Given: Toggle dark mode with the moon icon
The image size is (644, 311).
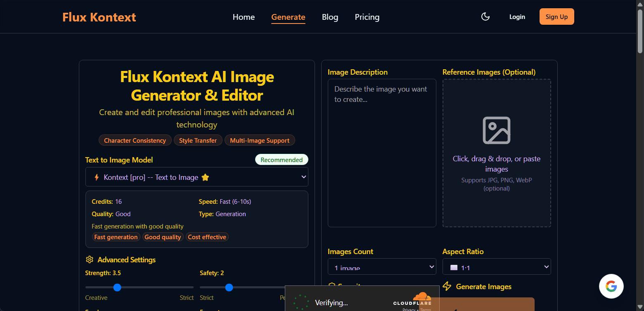Looking at the screenshot, I should (485, 17).
